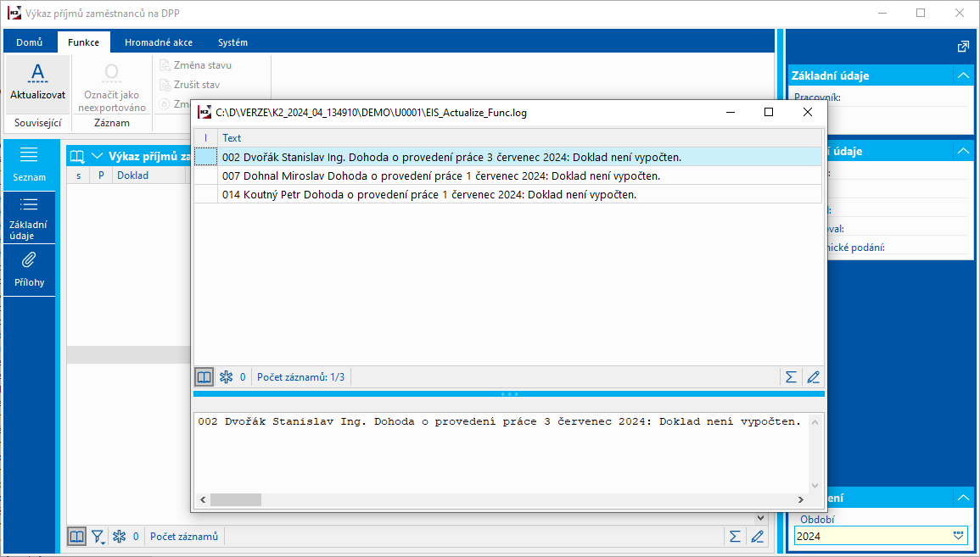Click the Aktualizovat ribbon button
980x557 pixels.
pyautogui.click(x=37, y=82)
